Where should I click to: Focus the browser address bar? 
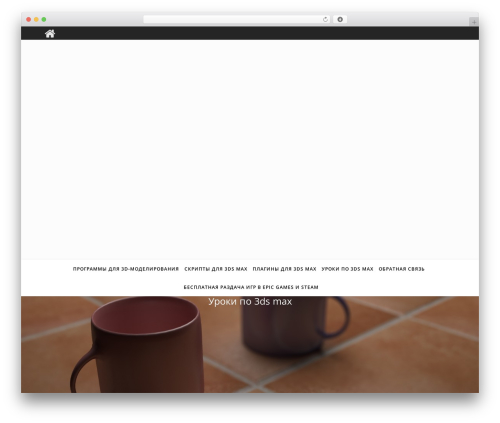point(237,19)
